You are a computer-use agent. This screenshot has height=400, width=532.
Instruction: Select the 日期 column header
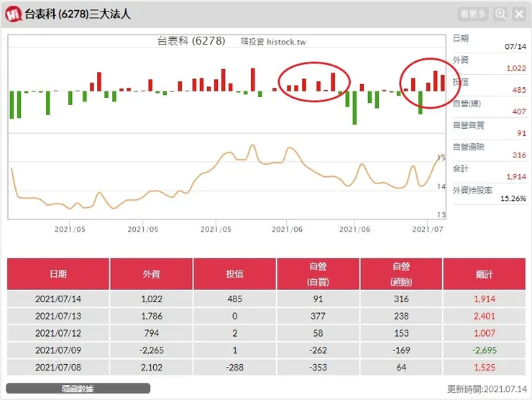[x=58, y=274]
